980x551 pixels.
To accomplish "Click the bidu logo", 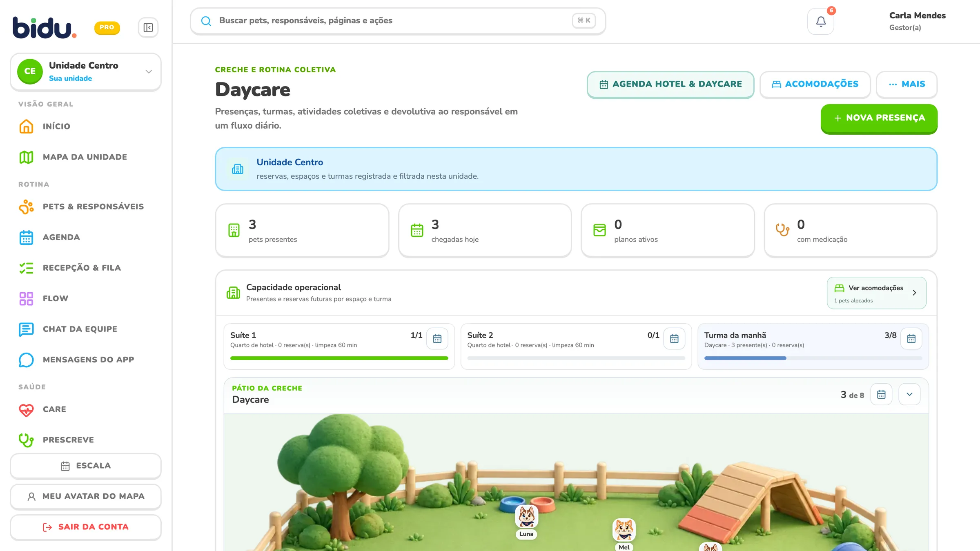I will [x=45, y=27].
